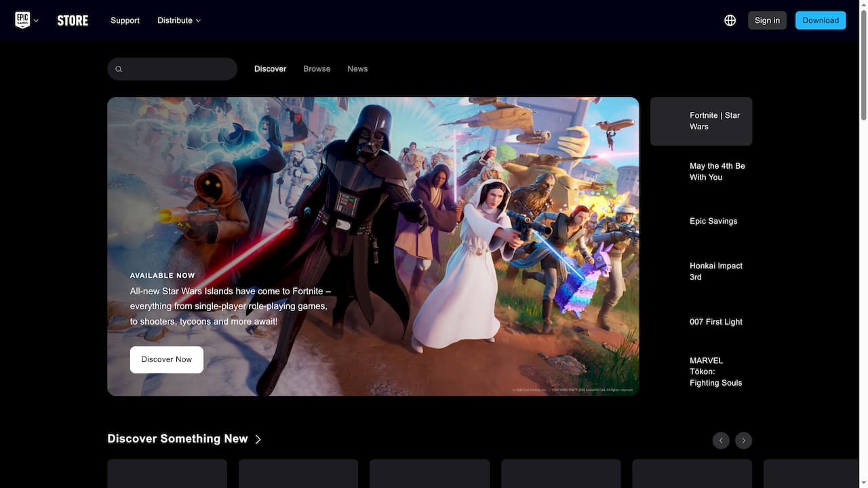
Task: Click the blue Download button
Action: (821, 20)
